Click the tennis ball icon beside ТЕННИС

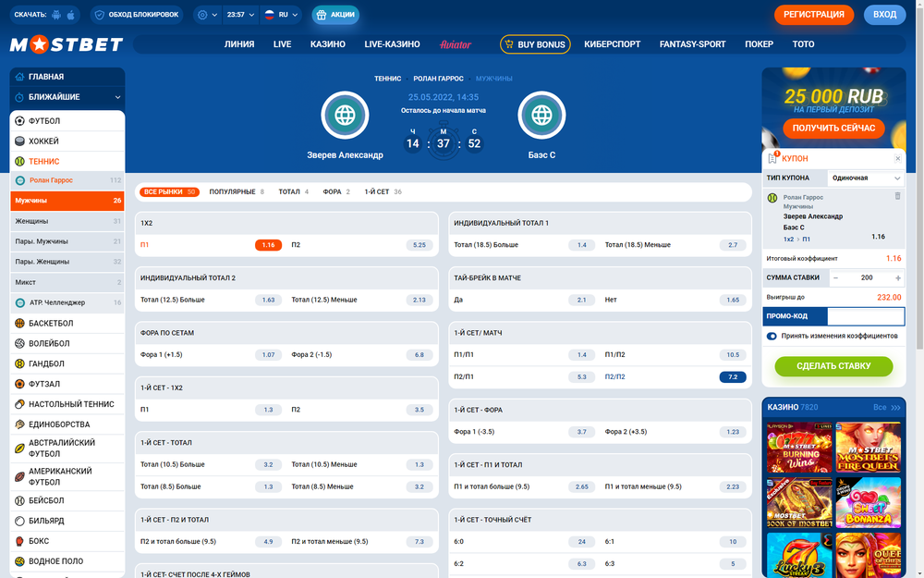pos(19,161)
